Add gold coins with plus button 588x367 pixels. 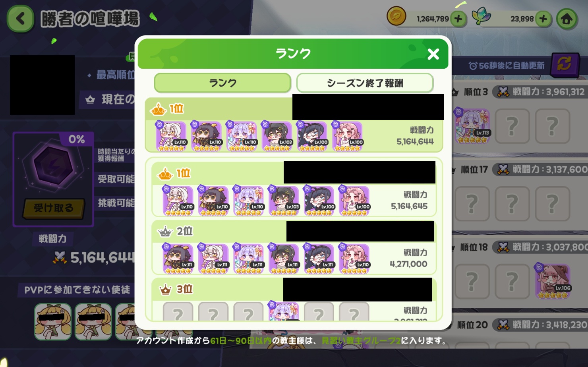(x=458, y=18)
